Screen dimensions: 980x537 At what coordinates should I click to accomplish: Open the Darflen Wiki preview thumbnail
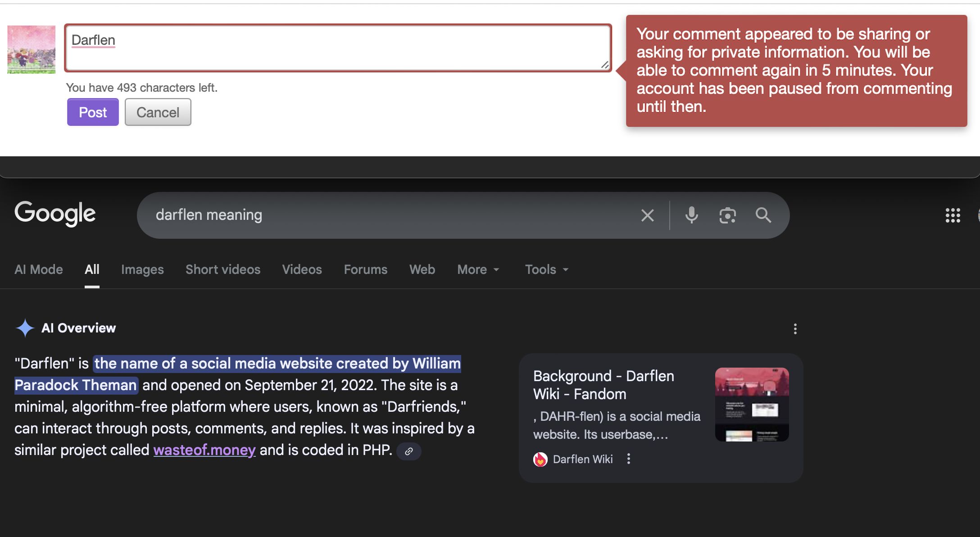point(752,405)
